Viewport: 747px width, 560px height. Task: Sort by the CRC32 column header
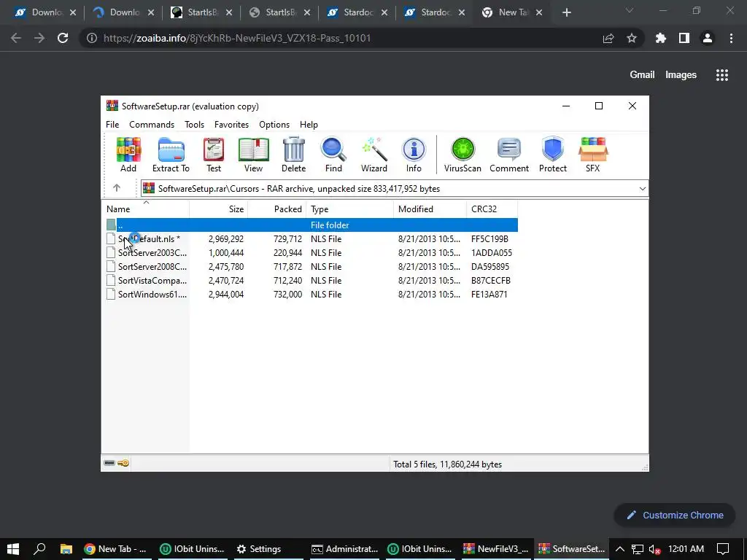point(492,209)
